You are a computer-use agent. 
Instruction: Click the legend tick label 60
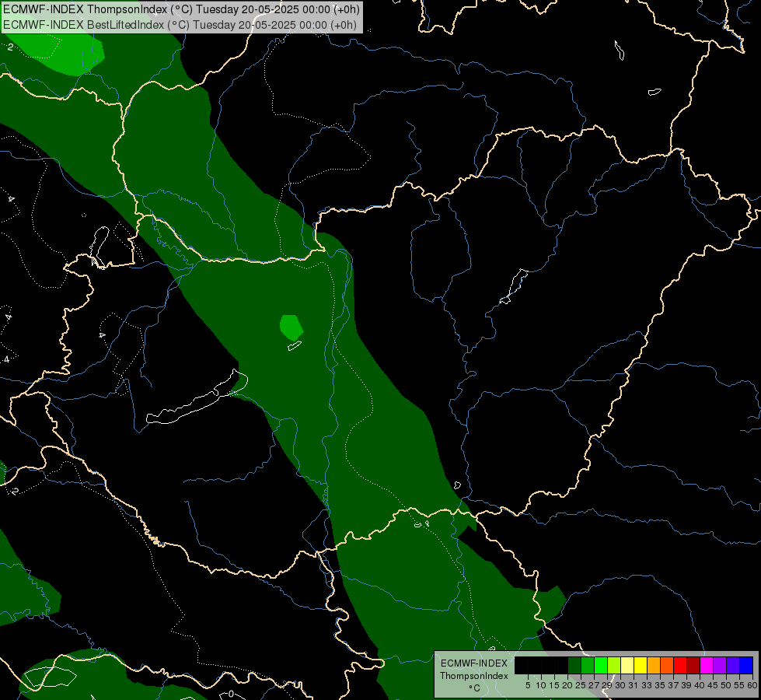(x=752, y=685)
